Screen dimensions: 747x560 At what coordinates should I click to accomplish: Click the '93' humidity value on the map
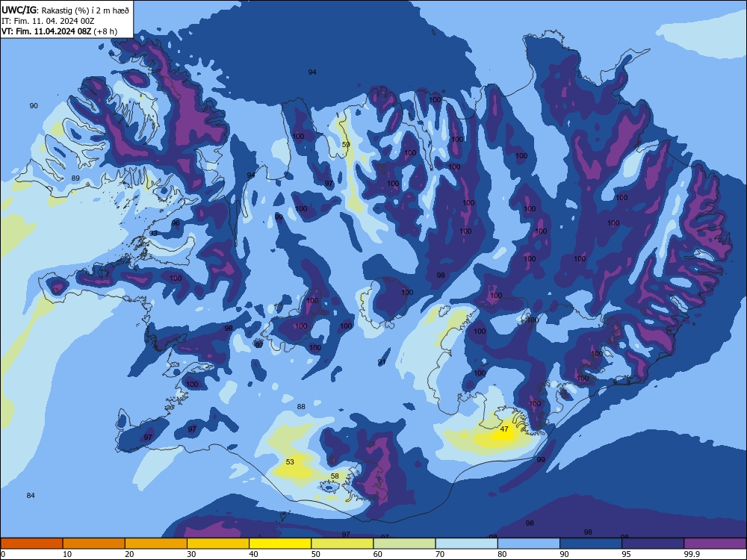pos(153,233)
